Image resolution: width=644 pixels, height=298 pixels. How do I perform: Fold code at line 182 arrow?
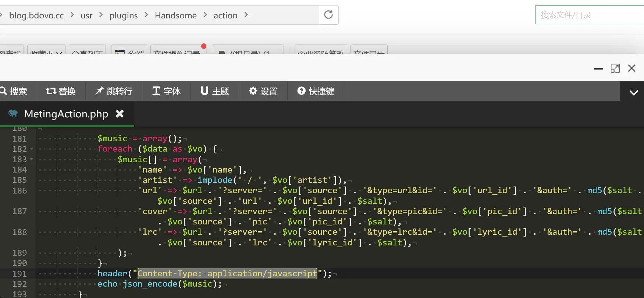coord(32,149)
